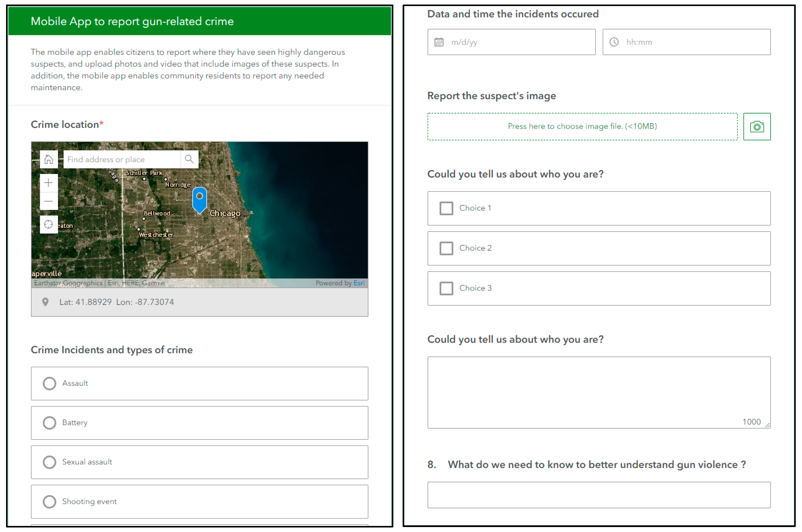802x532 pixels.
Task: Click the Schiller Park map label
Action: click(144, 173)
